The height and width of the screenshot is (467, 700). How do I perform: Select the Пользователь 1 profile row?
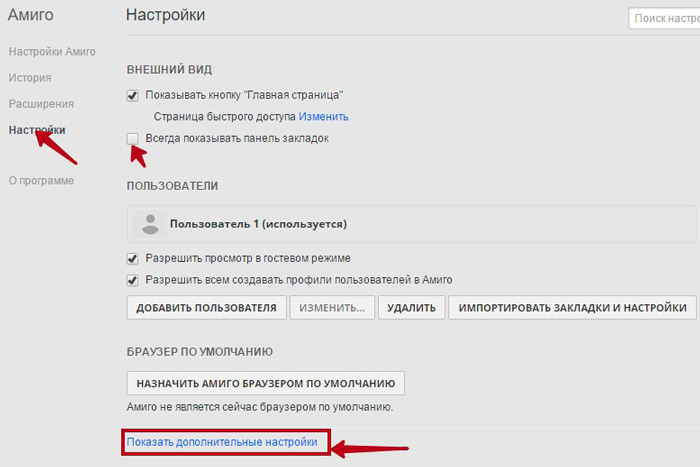coord(411,224)
